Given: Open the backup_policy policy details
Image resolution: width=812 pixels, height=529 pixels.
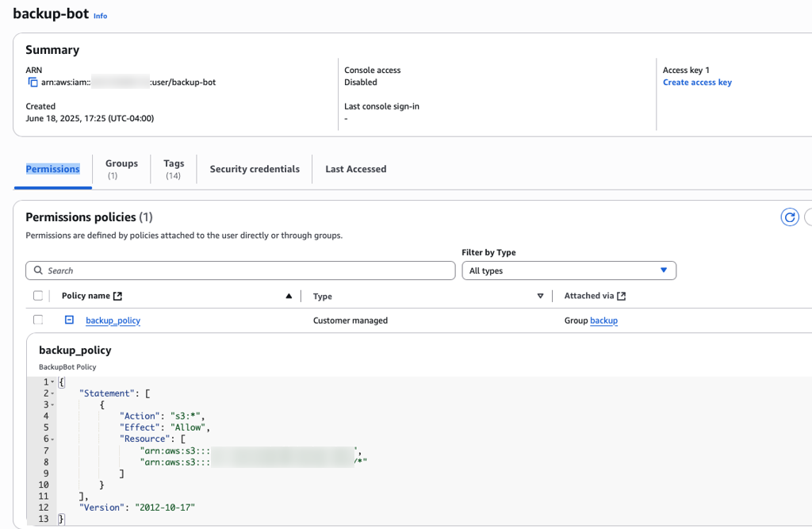Looking at the screenshot, I should [x=113, y=320].
